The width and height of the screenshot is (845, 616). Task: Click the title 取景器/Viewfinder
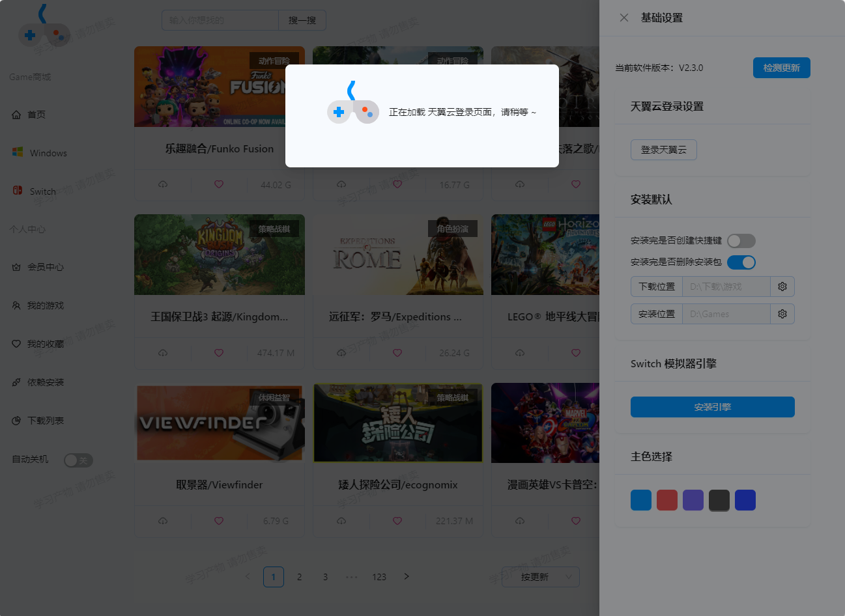(x=220, y=484)
